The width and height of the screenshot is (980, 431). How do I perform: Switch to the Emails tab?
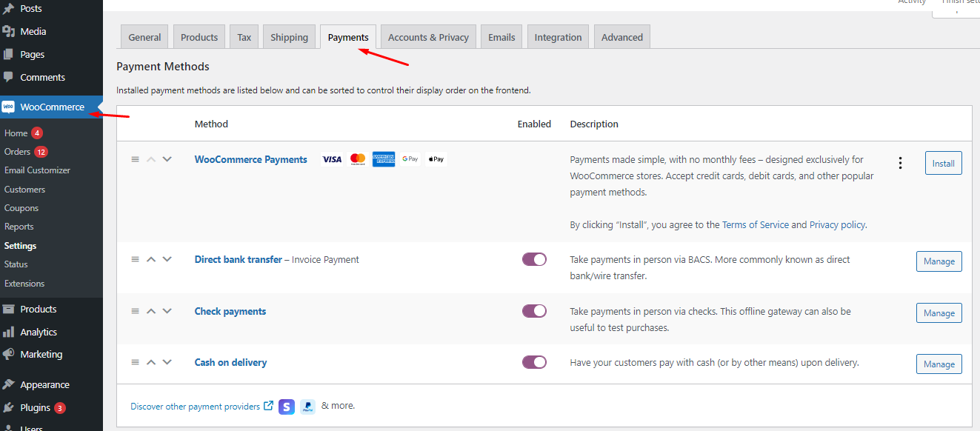[x=501, y=37]
